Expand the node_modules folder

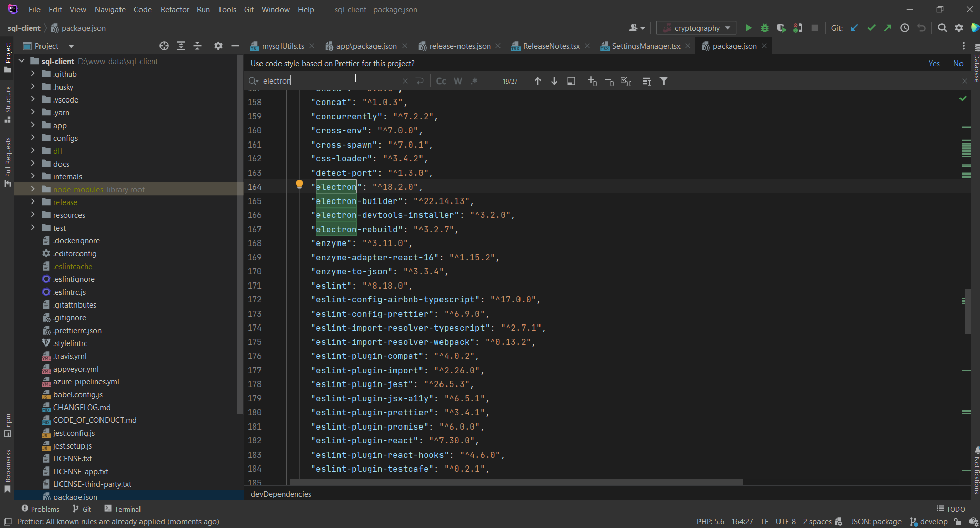click(x=33, y=189)
